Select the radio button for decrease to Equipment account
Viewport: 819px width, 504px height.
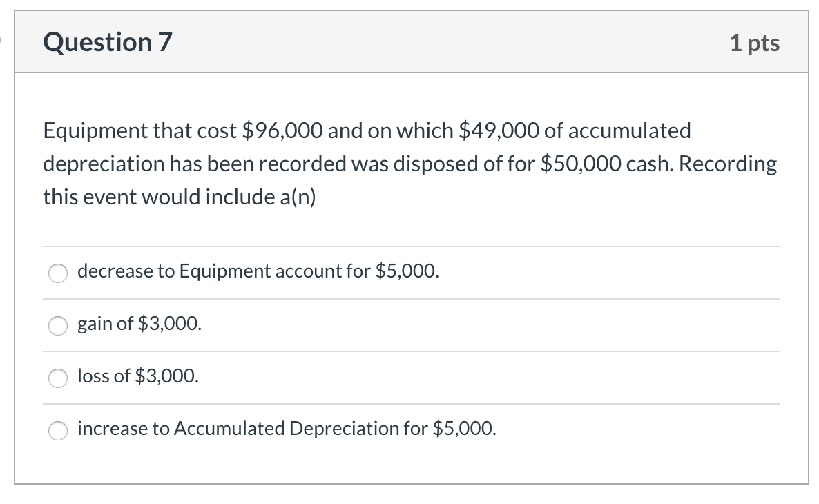[58, 273]
